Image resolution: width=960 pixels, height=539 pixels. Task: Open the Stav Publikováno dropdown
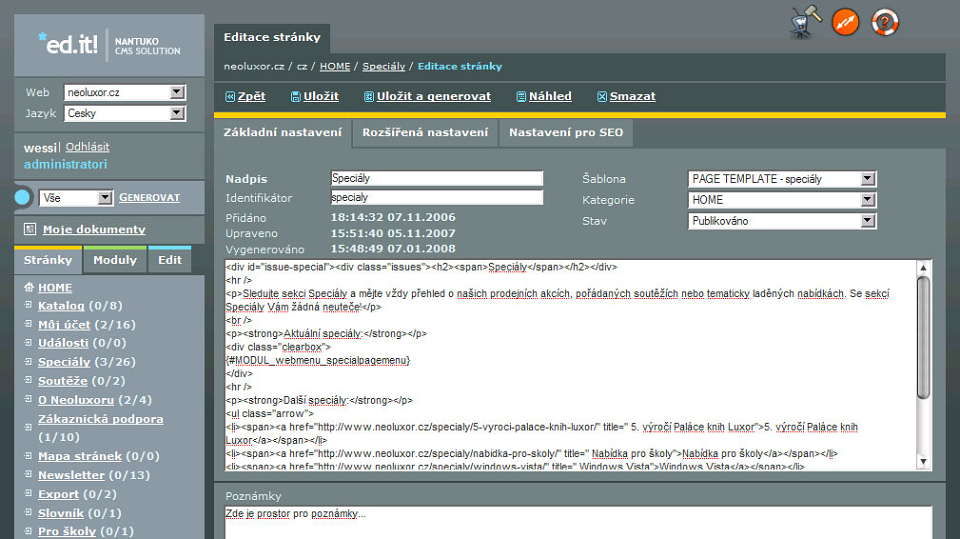782,221
